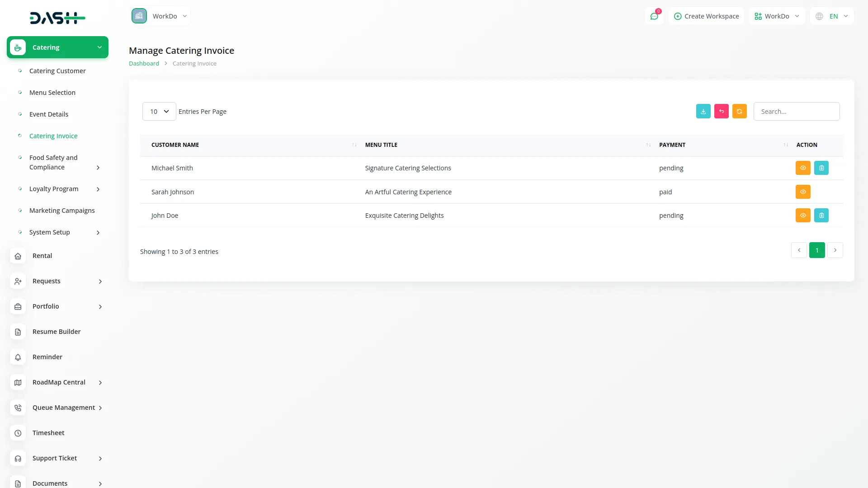View John Doe invoice with eye icon
The height and width of the screenshot is (488, 868).
click(x=802, y=216)
